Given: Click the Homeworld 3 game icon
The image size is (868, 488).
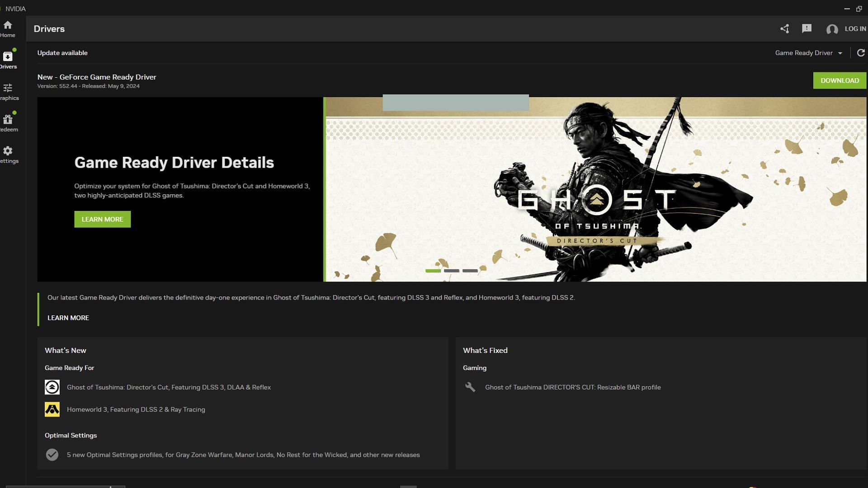Looking at the screenshot, I should 52,409.
